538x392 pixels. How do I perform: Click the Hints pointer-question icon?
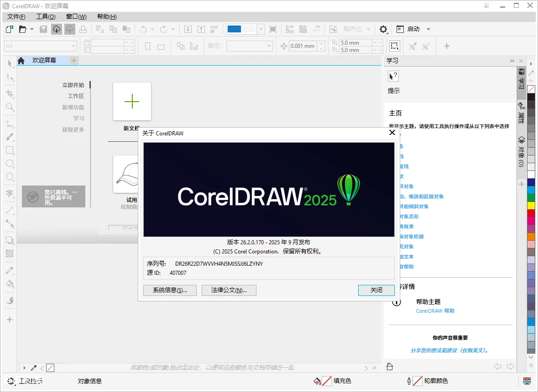coord(393,76)
